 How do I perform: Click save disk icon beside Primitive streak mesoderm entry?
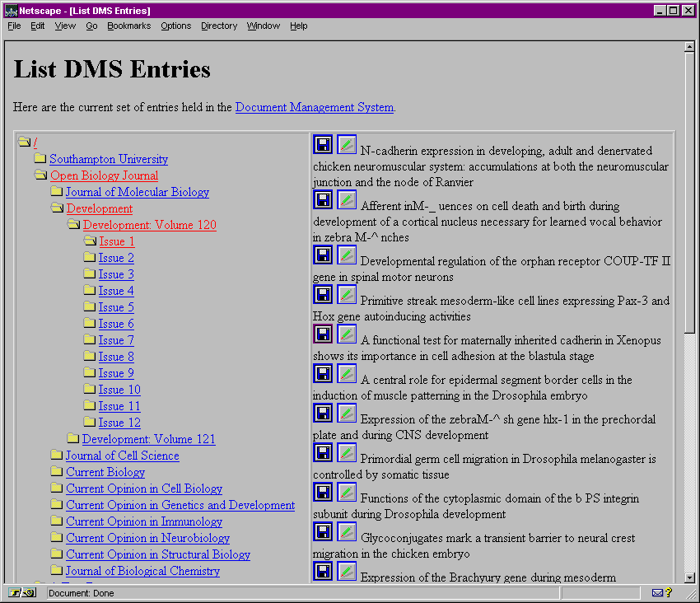323,294
